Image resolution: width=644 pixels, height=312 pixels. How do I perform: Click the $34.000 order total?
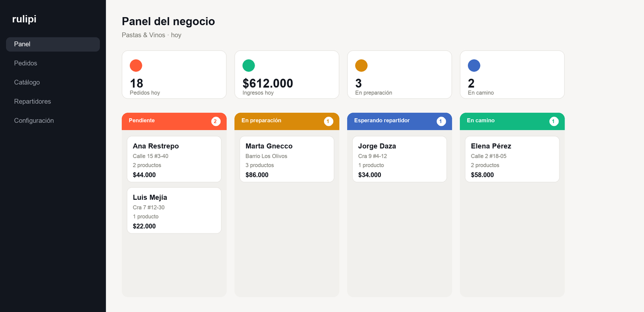370,175
